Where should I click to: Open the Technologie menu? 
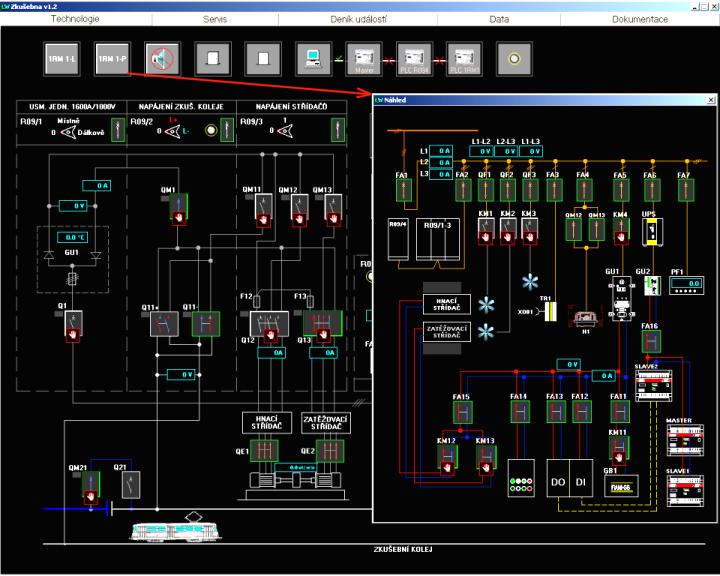(x=75, y=19)
